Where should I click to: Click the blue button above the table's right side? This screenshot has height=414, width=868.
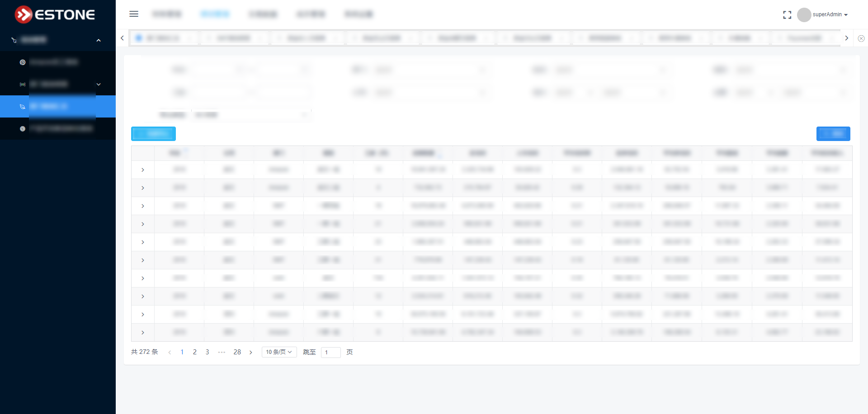833,134
